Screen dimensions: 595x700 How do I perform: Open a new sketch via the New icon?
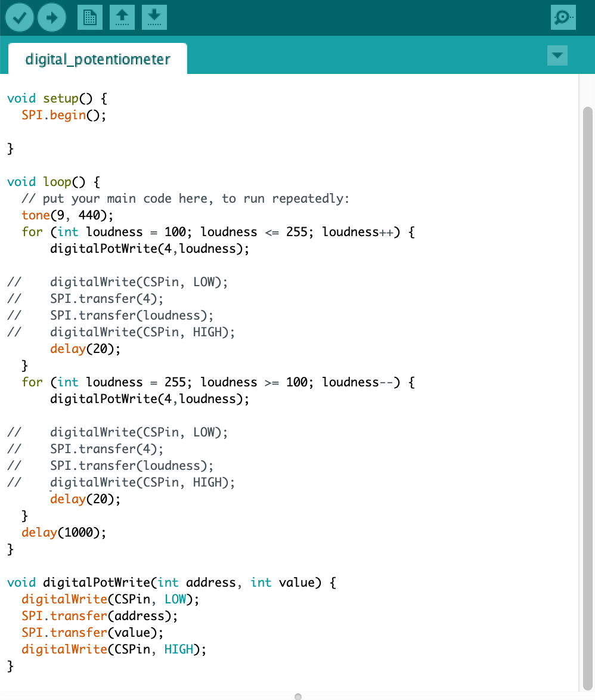tap(89, 17)
